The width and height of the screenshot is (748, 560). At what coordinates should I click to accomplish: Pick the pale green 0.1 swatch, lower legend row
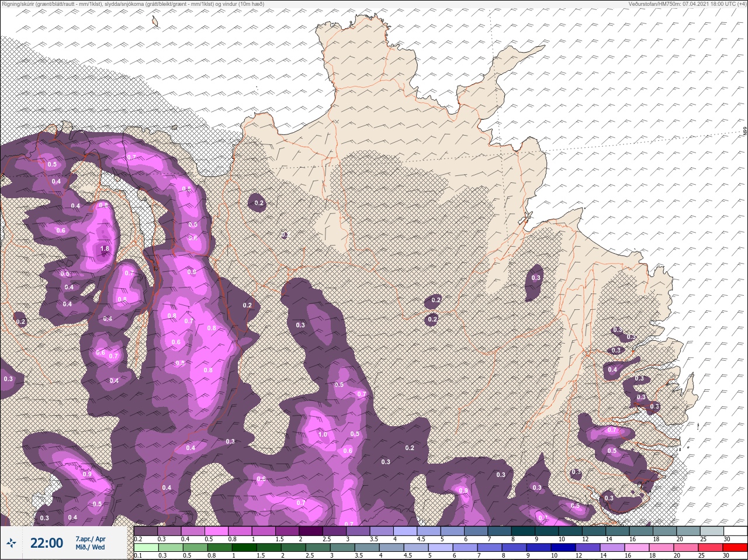pos(146,548)
